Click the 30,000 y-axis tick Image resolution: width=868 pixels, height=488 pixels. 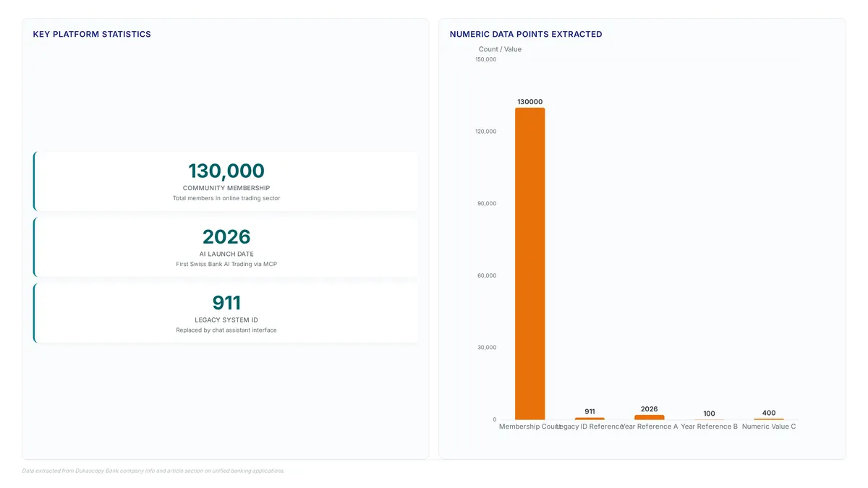[487, 347]
